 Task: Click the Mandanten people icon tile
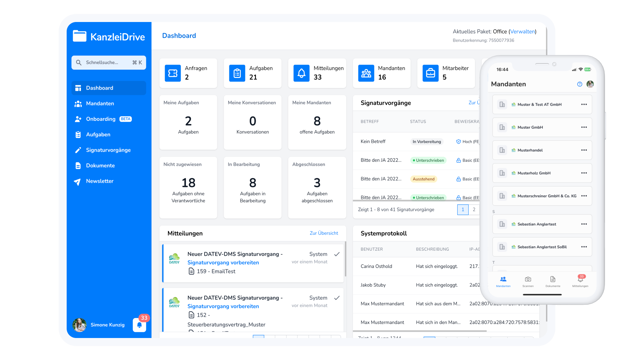[x=366, y=73]
